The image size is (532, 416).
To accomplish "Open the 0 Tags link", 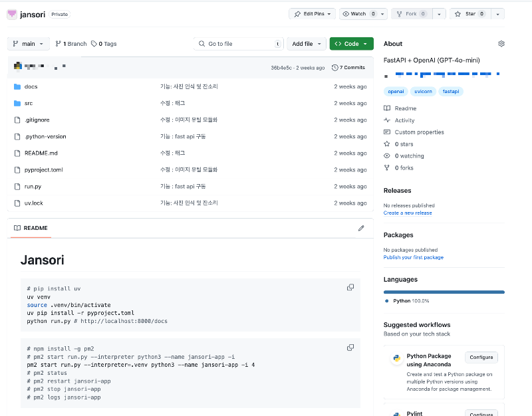I will pyautogui.click(x=104, y=44).
